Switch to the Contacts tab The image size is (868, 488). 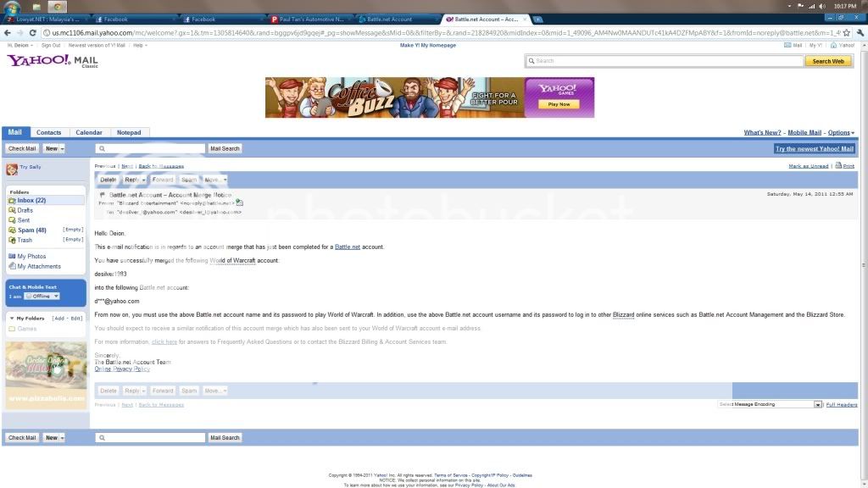click(48, 132)
